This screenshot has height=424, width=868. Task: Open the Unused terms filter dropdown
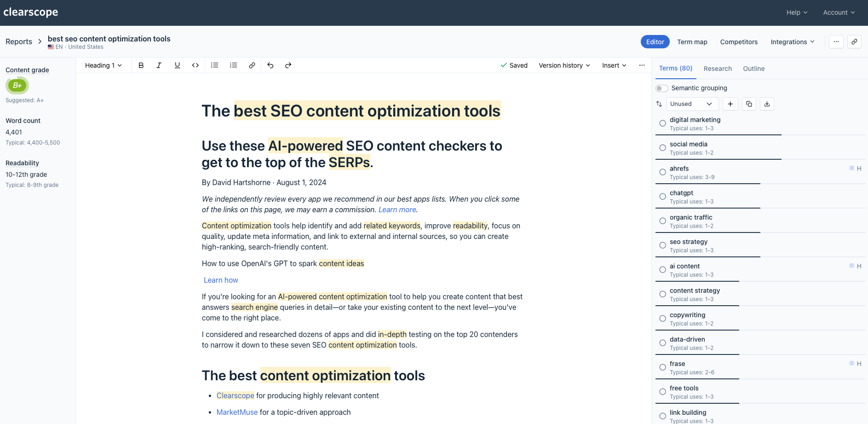point(692,104)
